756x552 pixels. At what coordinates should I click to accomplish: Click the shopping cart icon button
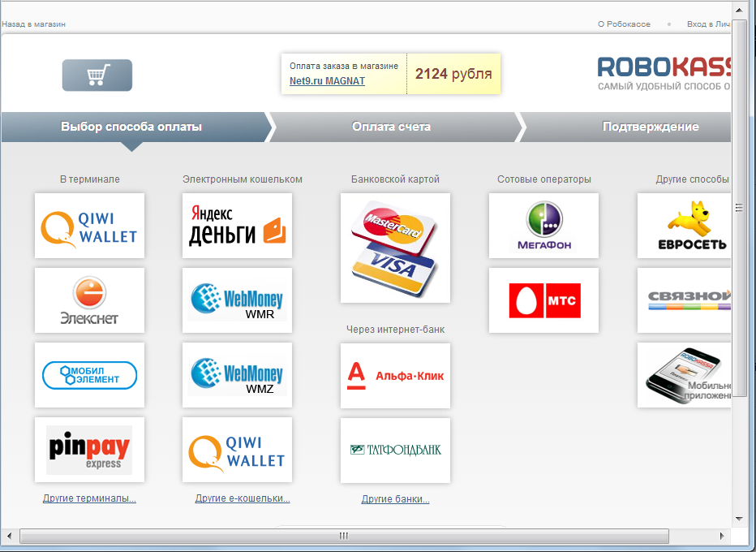(97, 75)
